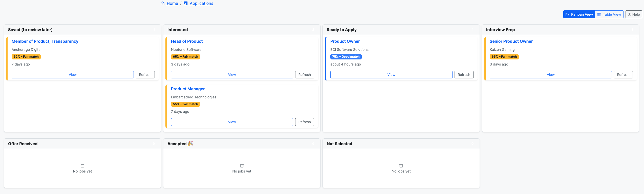Open the Product Owner job title
This screenshot has width=644, height=194.
pyautogui.click(x=345, y=41)
